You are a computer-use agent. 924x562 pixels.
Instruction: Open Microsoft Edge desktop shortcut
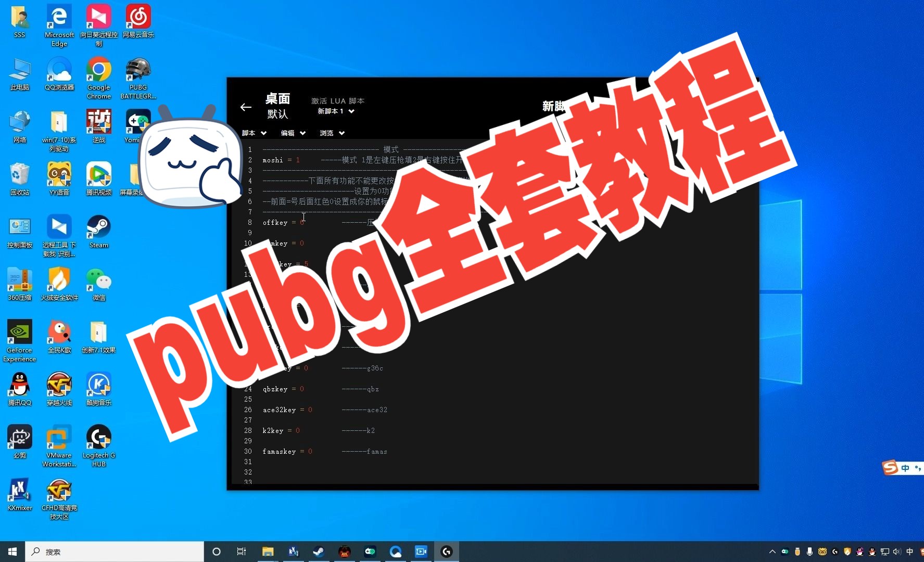point(59,25)
